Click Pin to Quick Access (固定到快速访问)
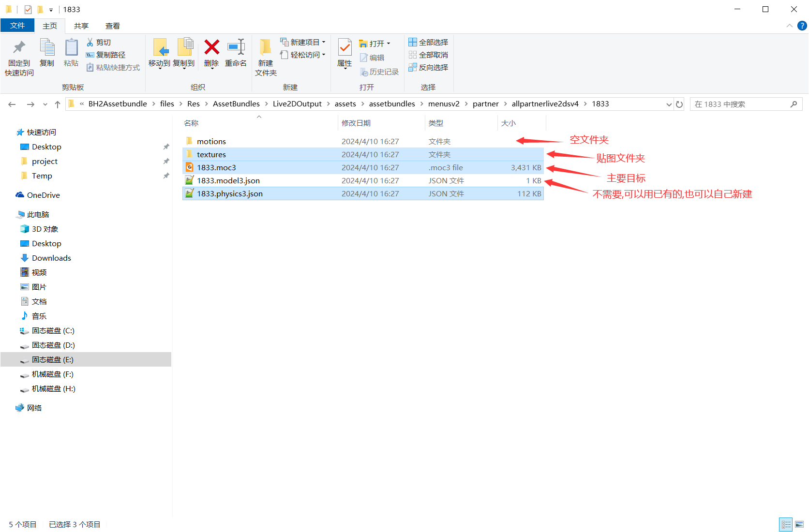Image resolution: width=809 pixels, height=532 pixels. [x=19, y=57]
